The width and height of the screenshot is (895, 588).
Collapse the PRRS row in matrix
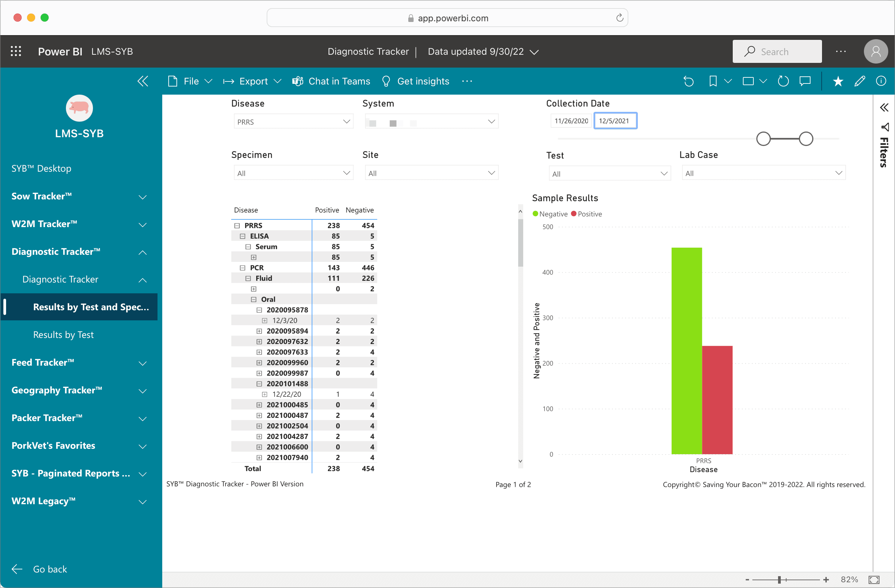coord(237,226)
